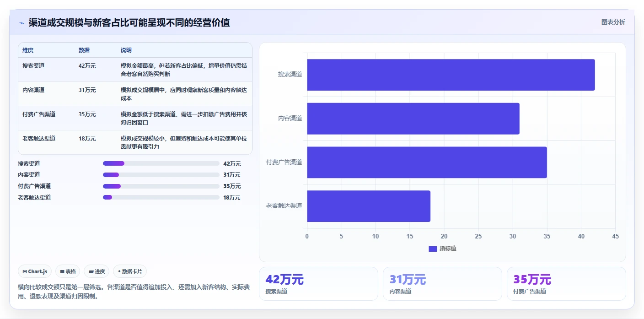The height and width of the screenshot is (319, 644).
Task: Click the 图表分析 label in header
Action: coord(613,22)
